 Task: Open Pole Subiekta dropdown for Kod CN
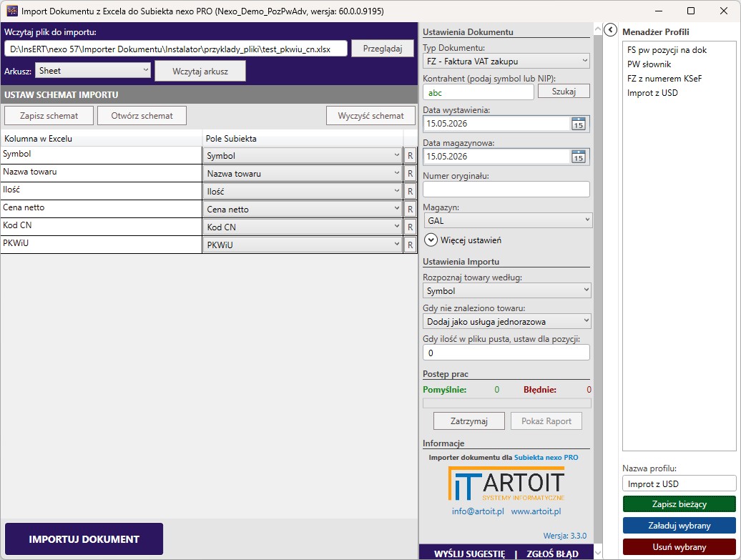[303, 227]
